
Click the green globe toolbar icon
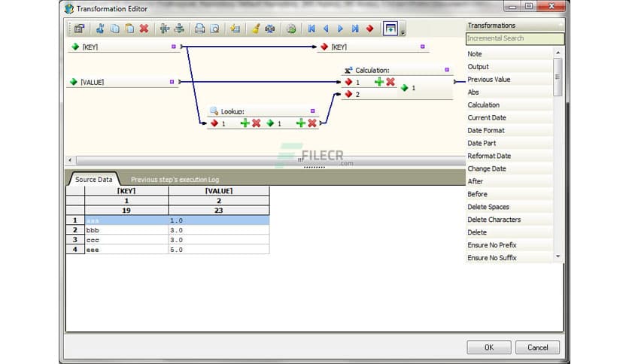click(291, 29)
